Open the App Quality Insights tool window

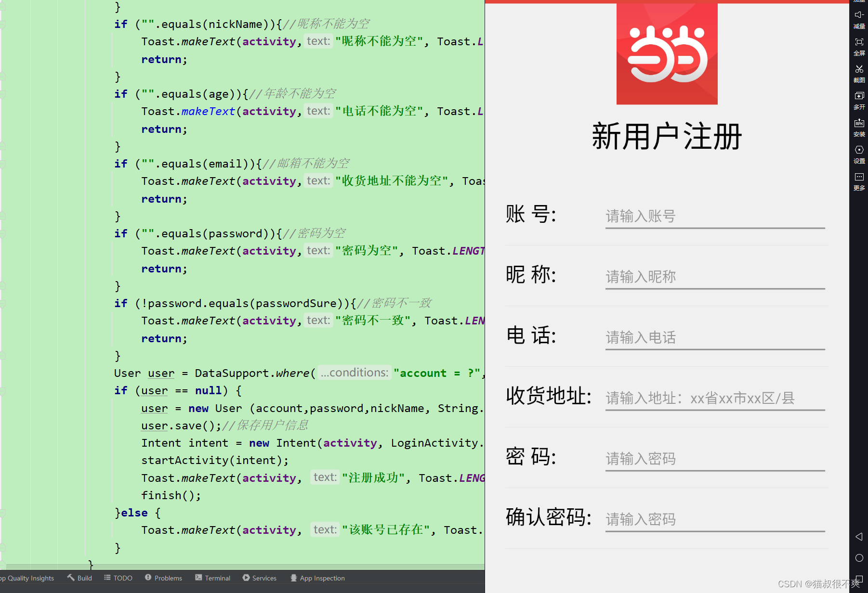tap(27, 578)
